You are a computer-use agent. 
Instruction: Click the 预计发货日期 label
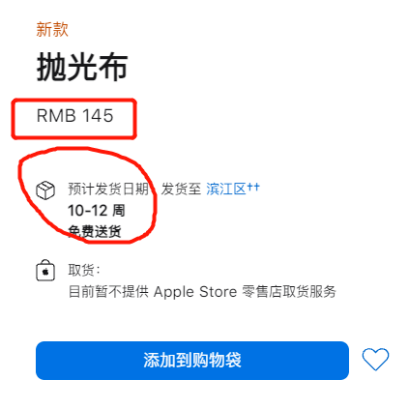pos(108,189)
